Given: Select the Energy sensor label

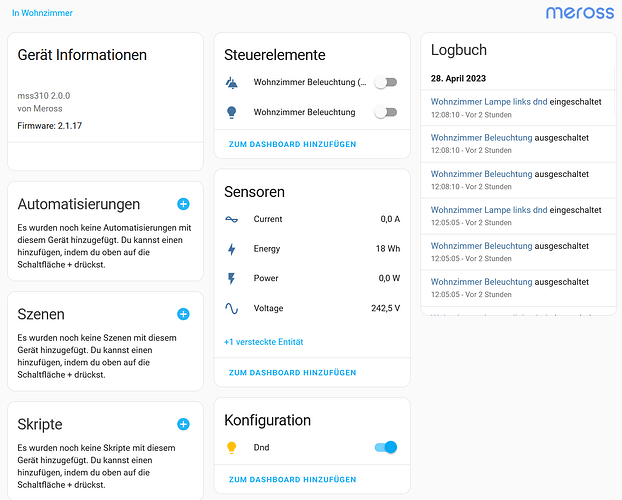Looking at the screenshot, I should tap(267, 249).
